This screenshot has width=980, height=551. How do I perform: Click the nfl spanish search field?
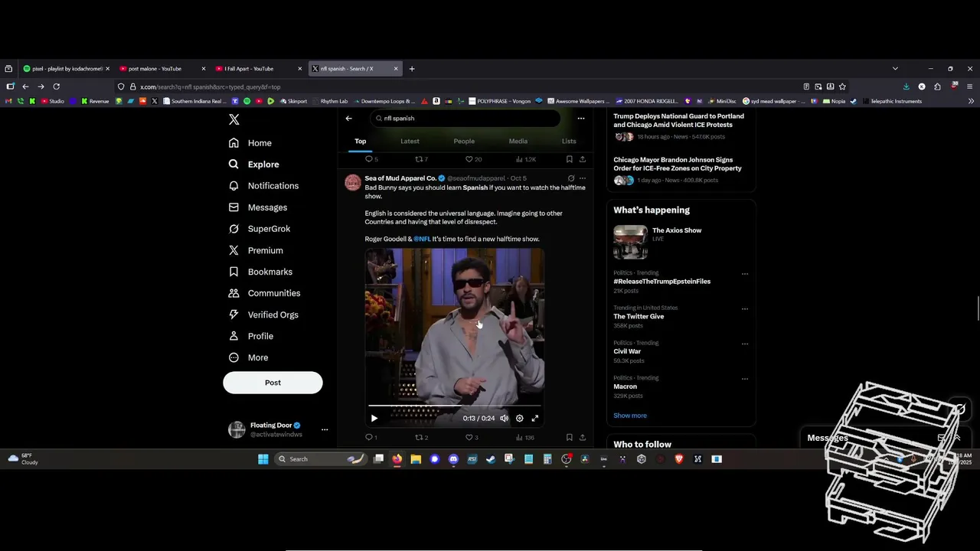[x=465, y=119]
